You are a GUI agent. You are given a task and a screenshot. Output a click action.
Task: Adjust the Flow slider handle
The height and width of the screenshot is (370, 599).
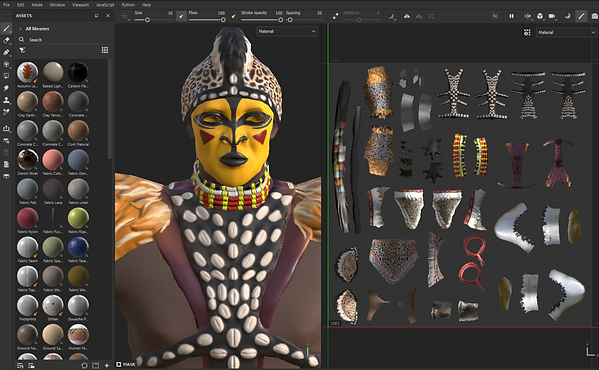[x=223, y=19]
